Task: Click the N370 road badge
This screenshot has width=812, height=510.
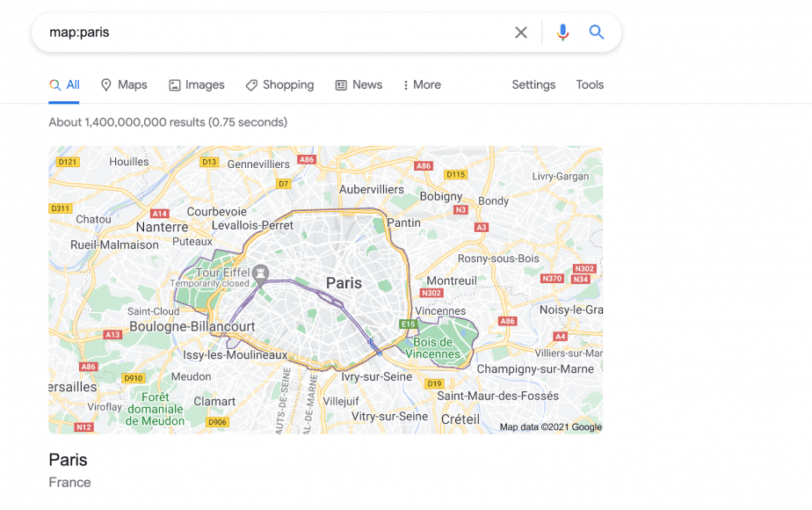Action: [552, 279]
